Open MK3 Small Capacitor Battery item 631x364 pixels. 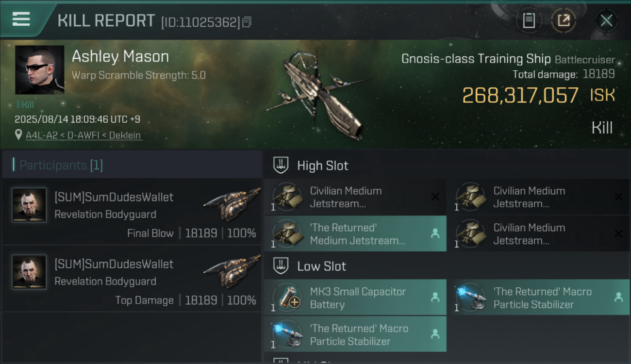pyautogui.click(x=355, y=298)
